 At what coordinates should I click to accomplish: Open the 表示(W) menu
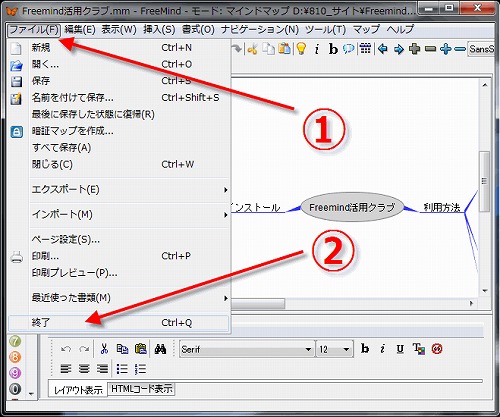[119, 30]
